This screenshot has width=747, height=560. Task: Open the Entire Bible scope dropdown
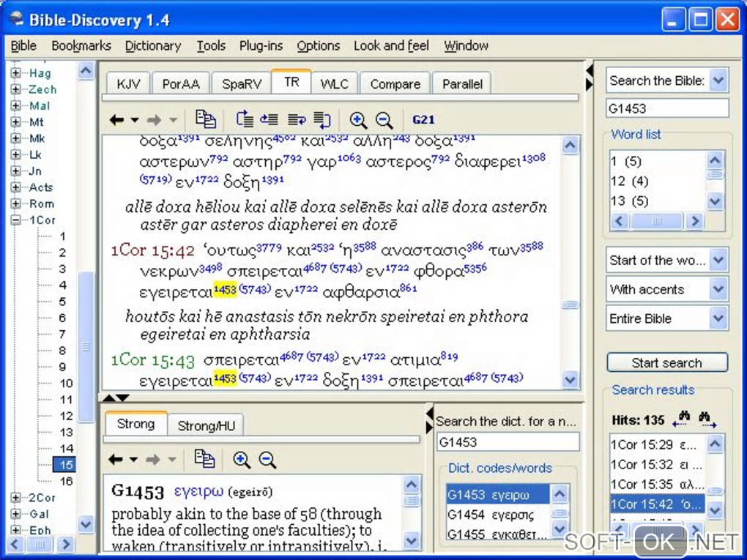(718, 318)
